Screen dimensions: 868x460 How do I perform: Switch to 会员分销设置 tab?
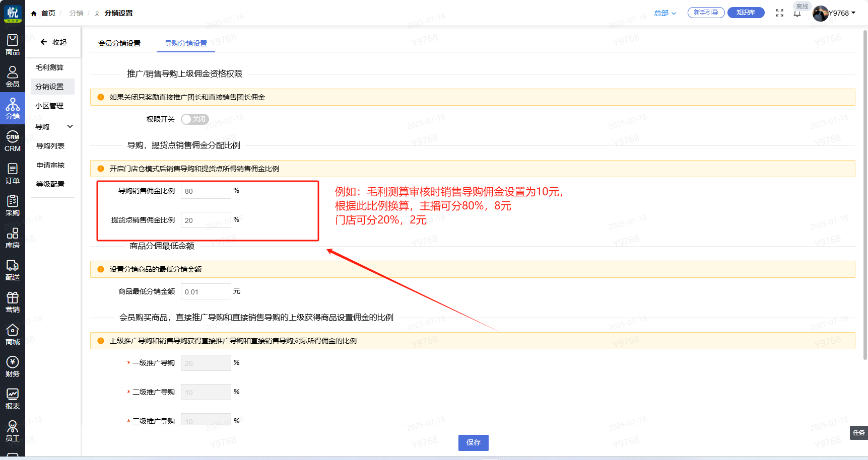point(119,43)
